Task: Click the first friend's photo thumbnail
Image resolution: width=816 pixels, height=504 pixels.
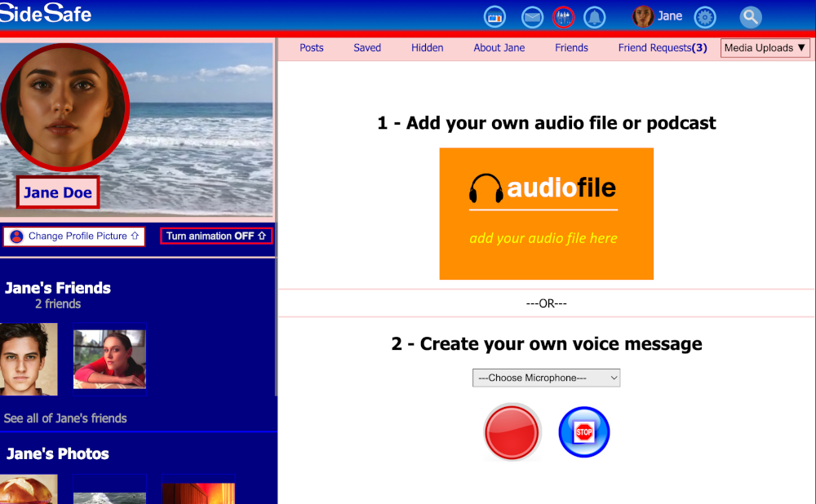Action: (29, 359)
